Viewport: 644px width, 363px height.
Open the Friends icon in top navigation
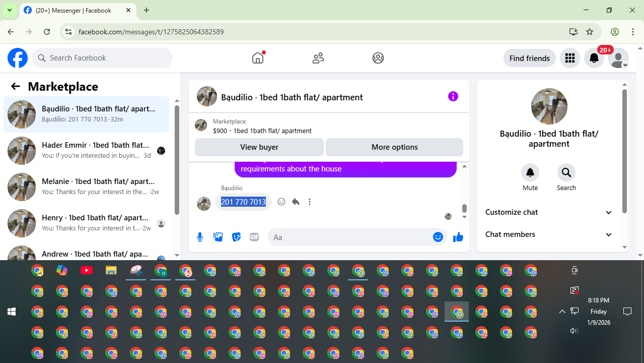coord(318,58)
